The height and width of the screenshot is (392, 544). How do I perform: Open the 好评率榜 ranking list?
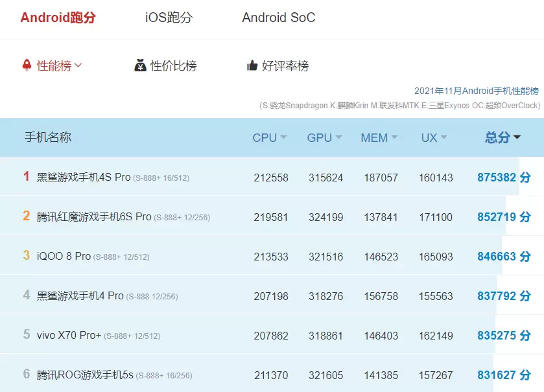tap(285, 65)
